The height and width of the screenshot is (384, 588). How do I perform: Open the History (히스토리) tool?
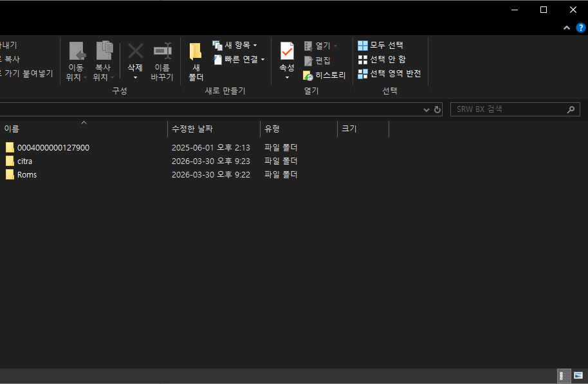[325, 75]
